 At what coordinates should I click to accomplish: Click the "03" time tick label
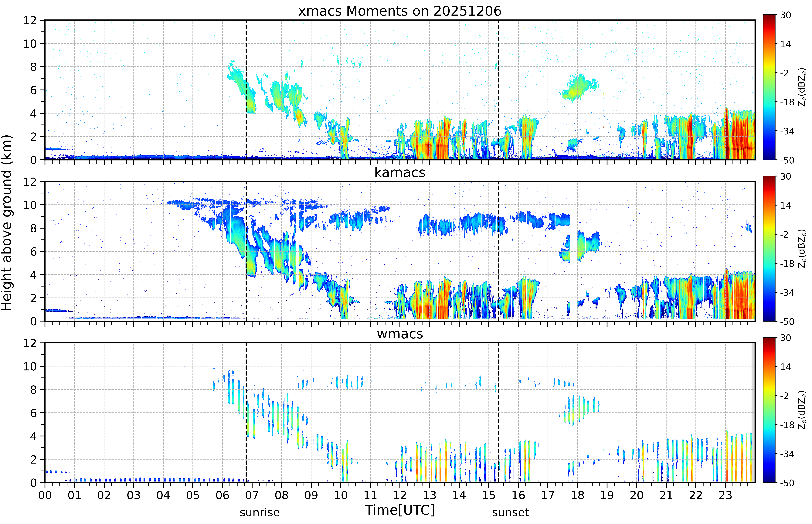click(x=134, y=495)
